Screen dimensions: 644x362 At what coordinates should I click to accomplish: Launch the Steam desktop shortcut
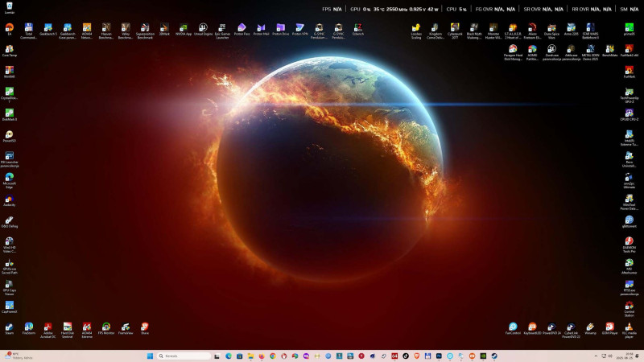[9, 327]
